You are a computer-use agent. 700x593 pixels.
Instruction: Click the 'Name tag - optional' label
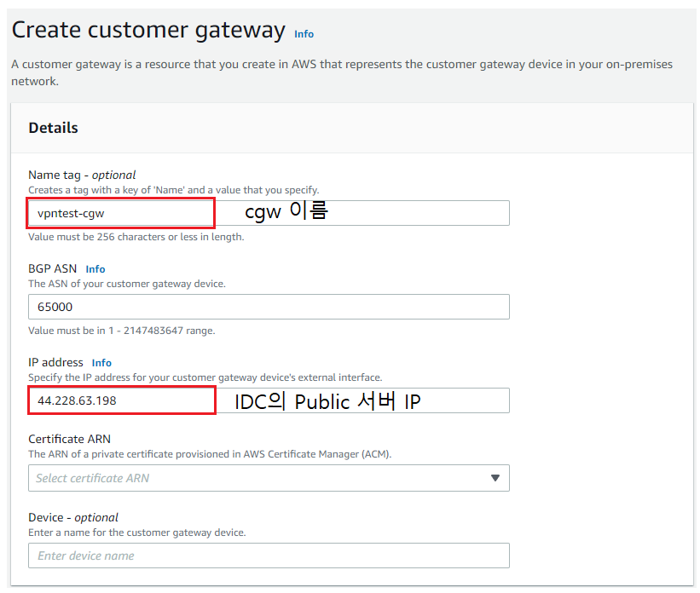[82, 175]
